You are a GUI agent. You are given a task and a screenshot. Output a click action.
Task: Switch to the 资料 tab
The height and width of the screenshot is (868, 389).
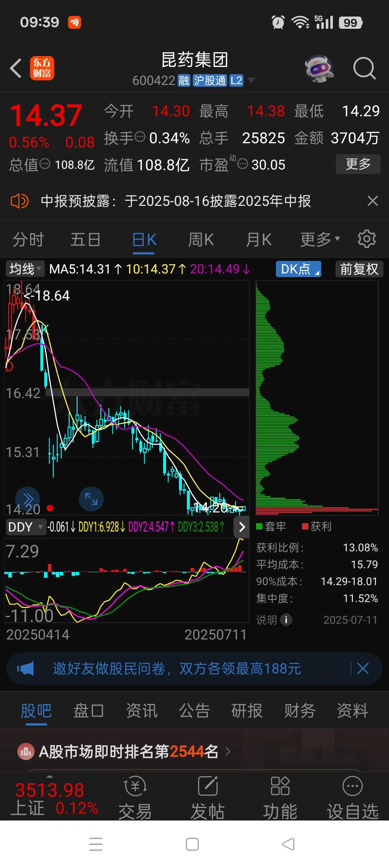coord(352,711)
